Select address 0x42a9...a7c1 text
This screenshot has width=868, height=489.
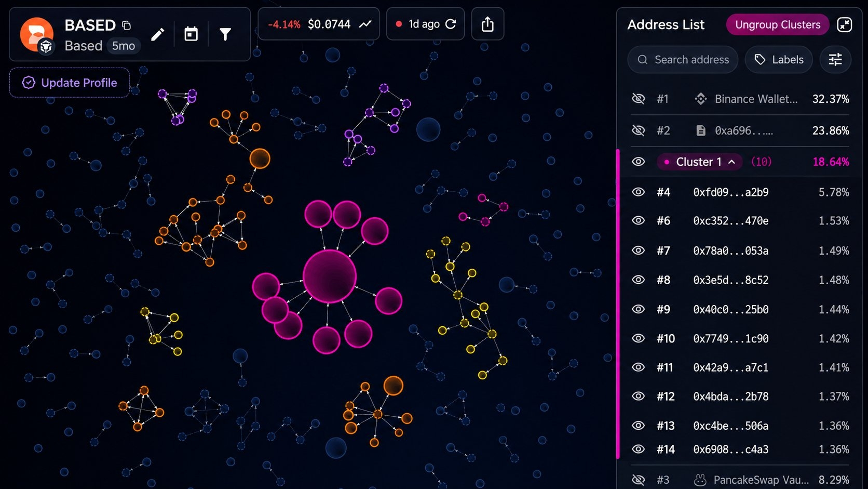click(731, 367)
